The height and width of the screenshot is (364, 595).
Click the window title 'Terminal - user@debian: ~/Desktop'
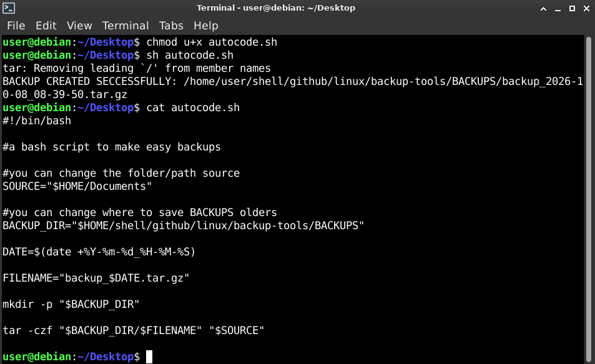click(276, 8)
